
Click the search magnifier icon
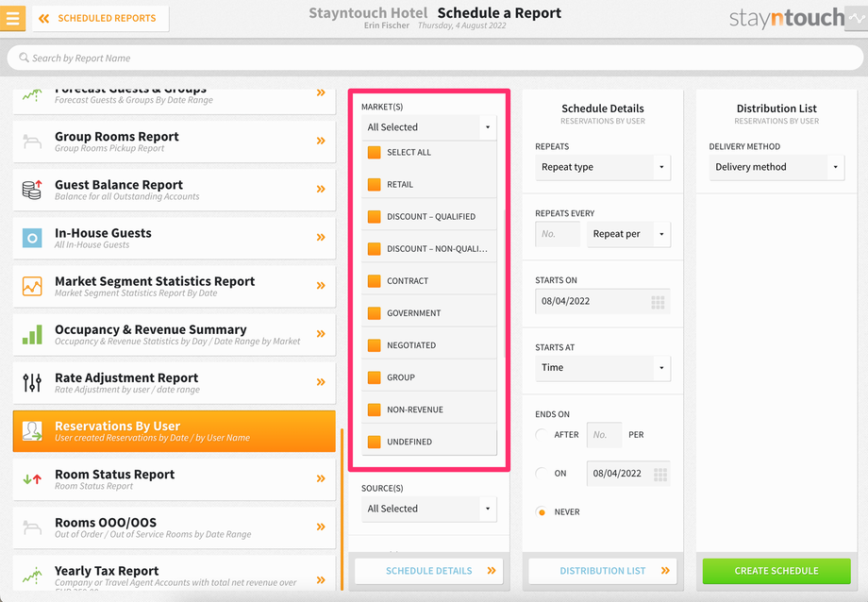[x=24, y=58]
